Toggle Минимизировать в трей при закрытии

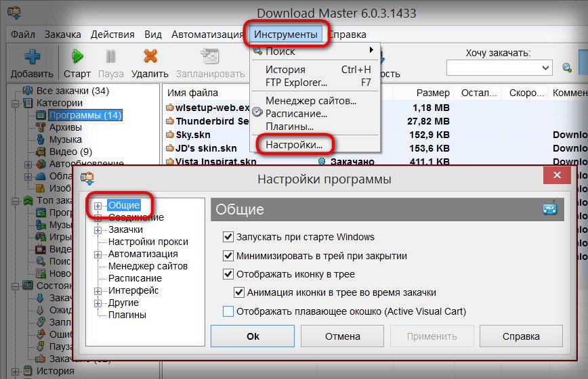pyautogui.click(x=228, y=255)
